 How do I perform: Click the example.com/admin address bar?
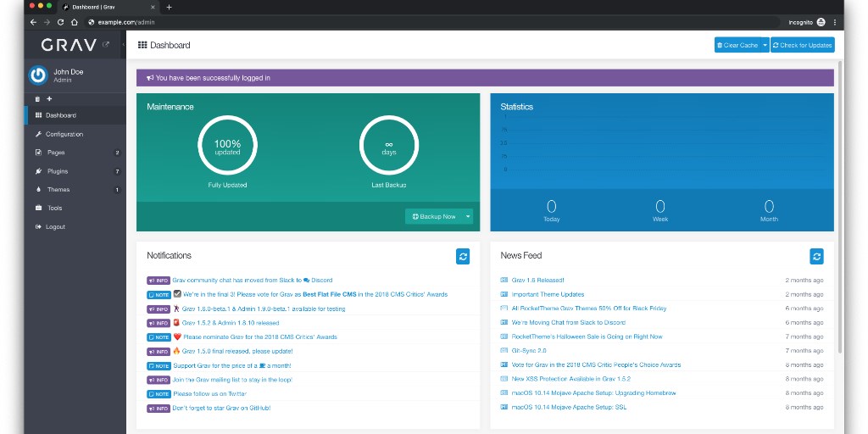(431, 22)
